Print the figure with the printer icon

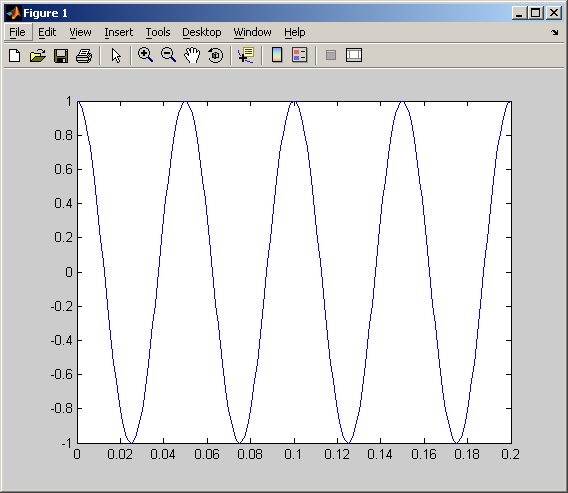click(x=84, y=55)
